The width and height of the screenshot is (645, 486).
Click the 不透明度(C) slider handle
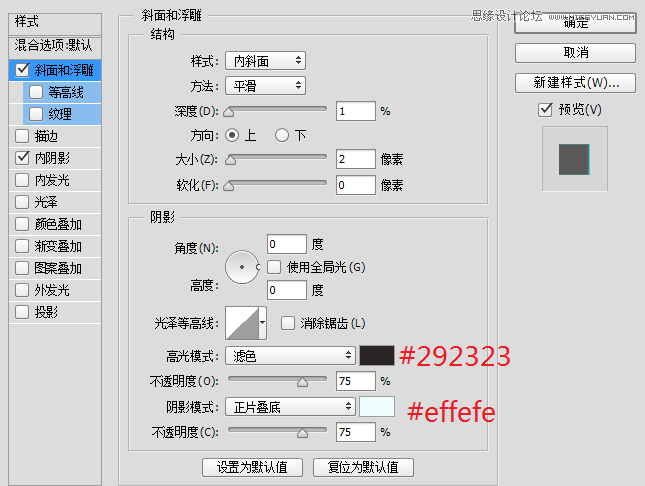pyautogui.click(x=302, y=433)
